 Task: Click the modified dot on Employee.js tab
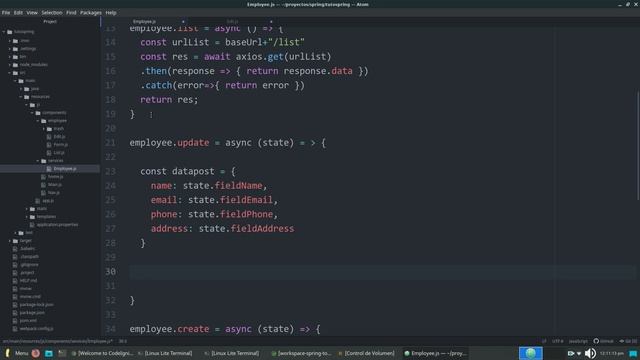pos(183,21)
